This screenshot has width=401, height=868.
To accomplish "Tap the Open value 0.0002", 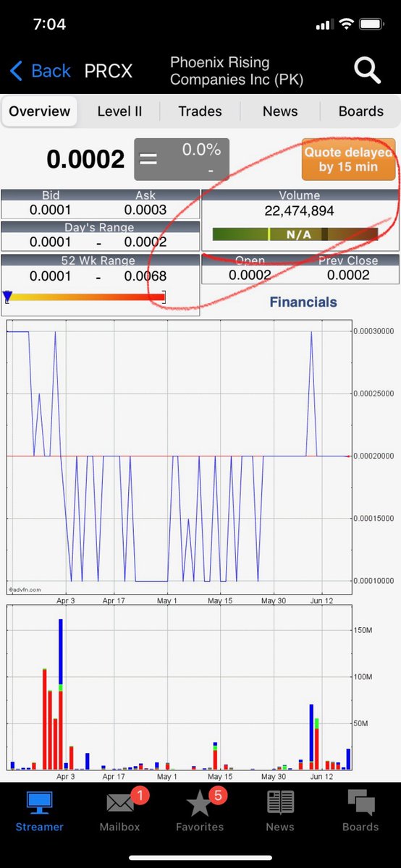I will pyautogui.click(x=250, y=275).
